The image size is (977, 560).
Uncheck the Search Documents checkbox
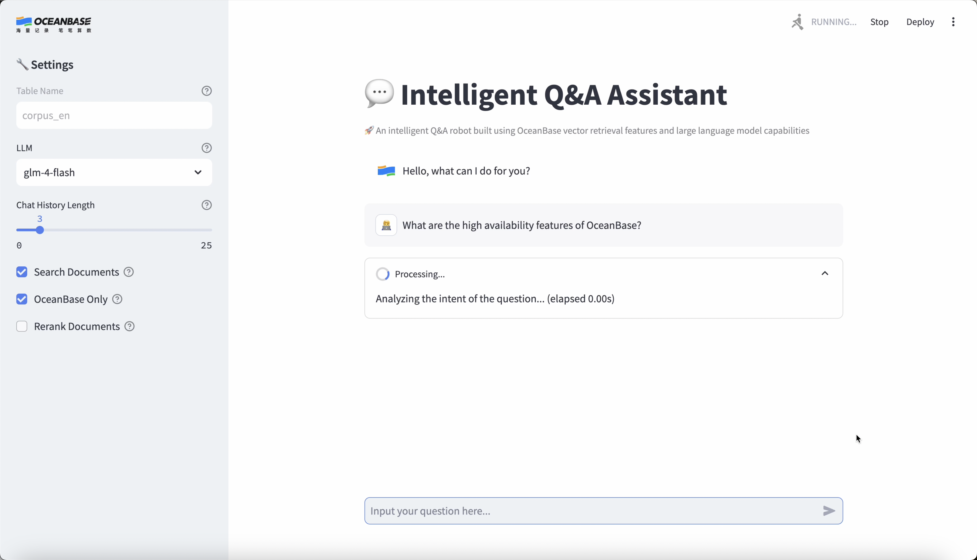(22, 272)
